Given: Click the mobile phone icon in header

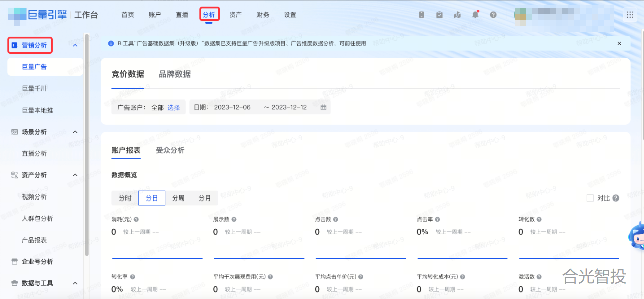Looking at the screenshot, I should (x=422, y=15).
